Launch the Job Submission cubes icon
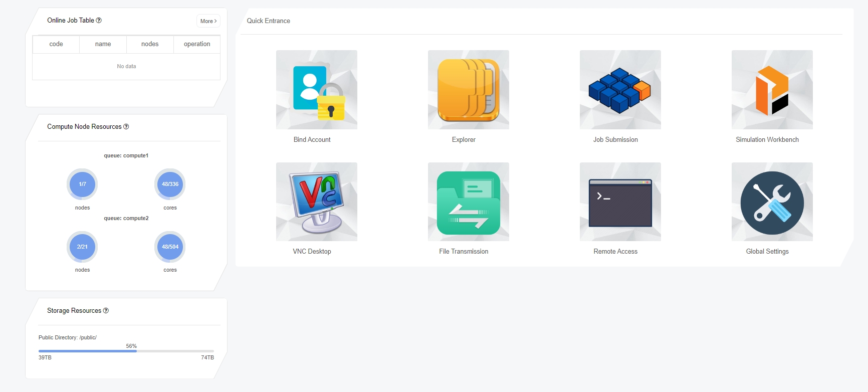Screen dimensions: 868x392 point(620,90)
